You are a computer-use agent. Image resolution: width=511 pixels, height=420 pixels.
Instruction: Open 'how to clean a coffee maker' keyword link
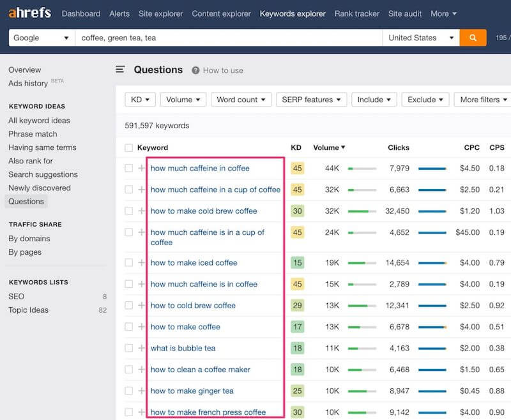click(x=201, y=370)
